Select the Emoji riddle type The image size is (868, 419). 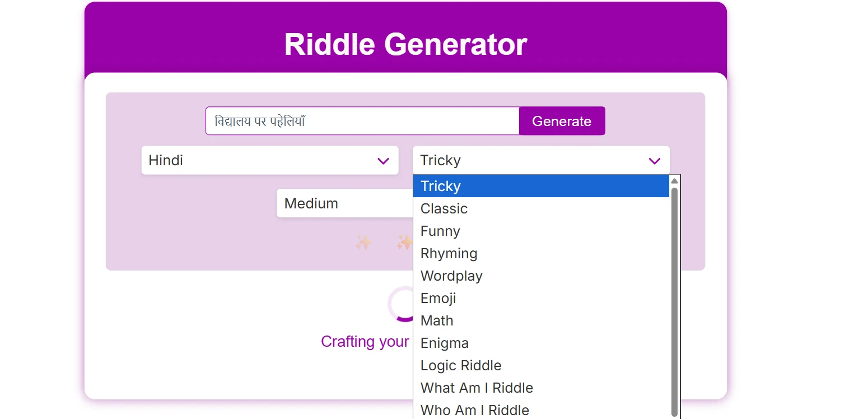(540, 298)
